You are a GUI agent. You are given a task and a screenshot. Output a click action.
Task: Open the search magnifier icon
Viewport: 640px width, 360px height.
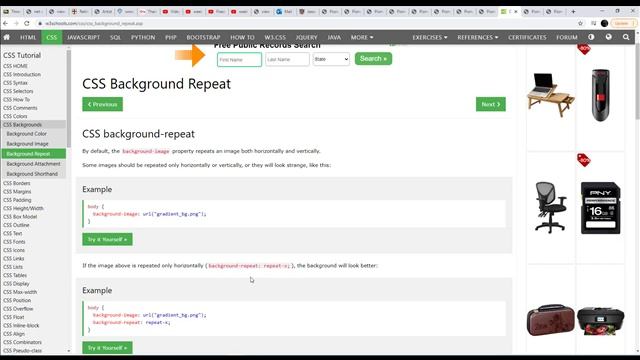626,37
